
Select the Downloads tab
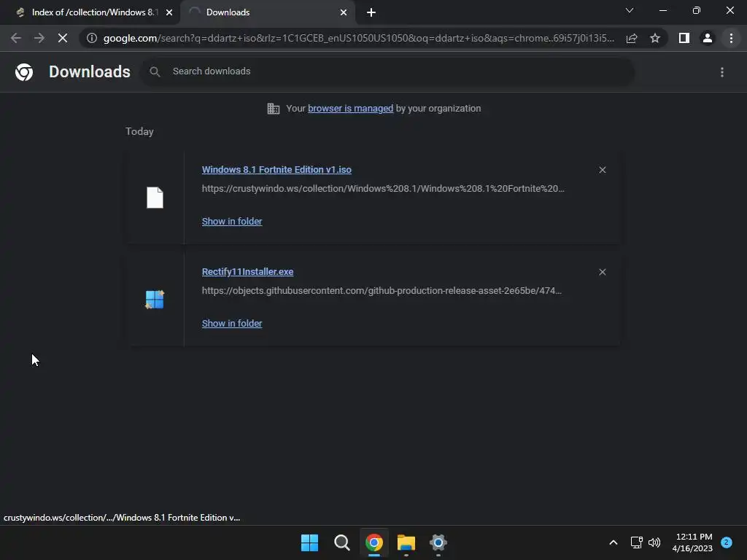[x=267, y=12]
